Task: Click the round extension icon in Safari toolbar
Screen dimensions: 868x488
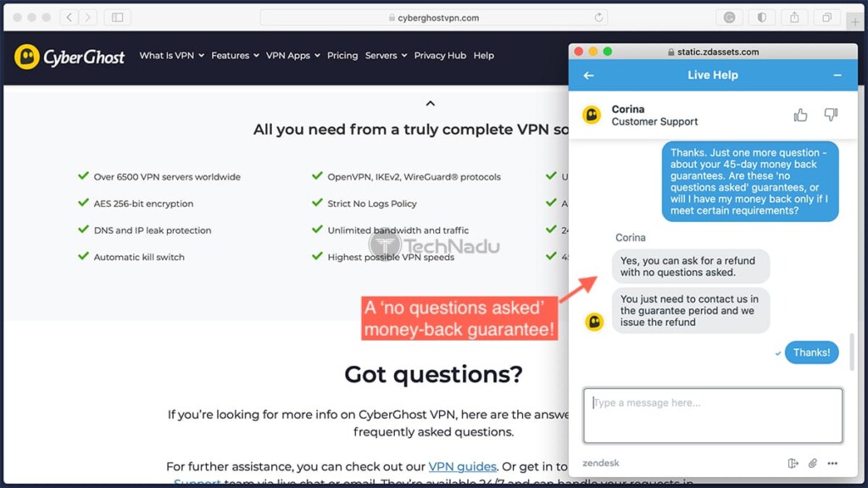Action: pyautogui.click(x=730, y=18)
